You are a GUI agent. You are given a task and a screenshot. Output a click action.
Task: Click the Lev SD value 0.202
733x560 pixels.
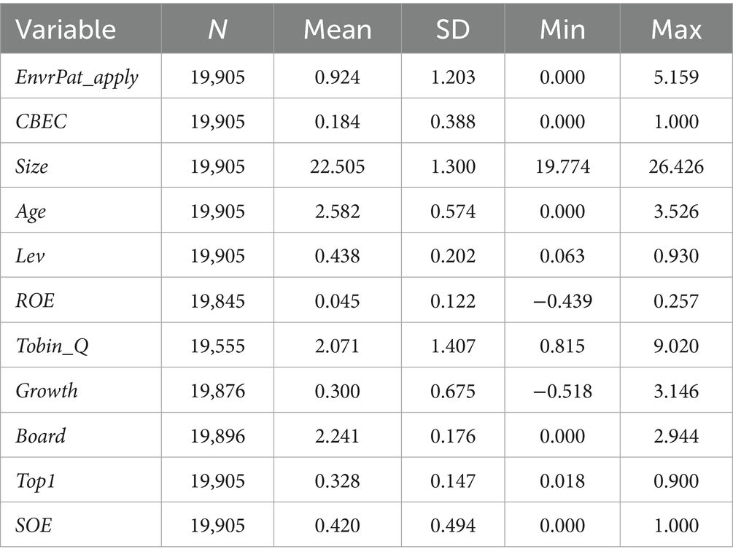click(452, 256)
